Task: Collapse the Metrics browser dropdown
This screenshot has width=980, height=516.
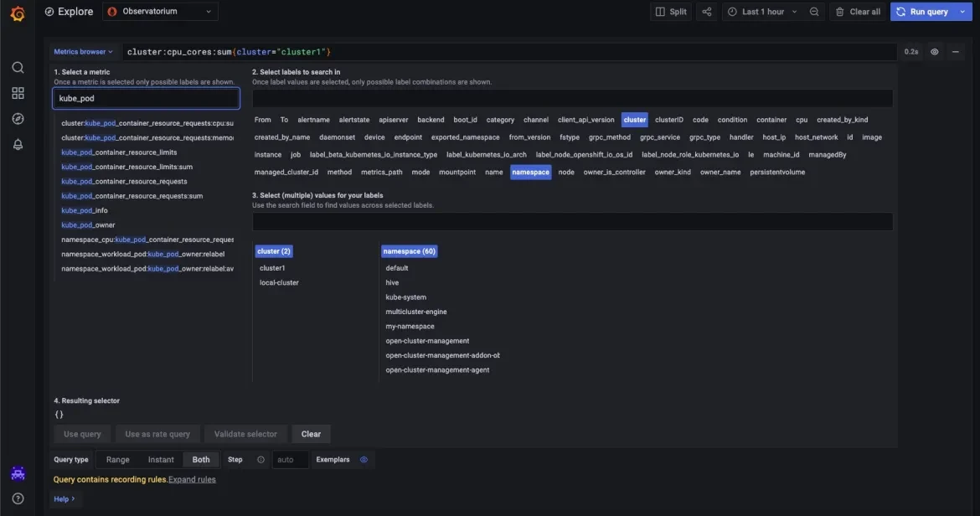Action: (x=83, y=52)
